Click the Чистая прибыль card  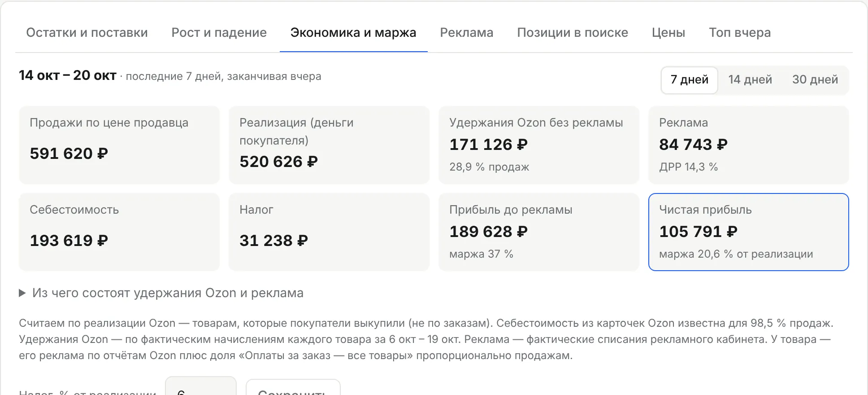tap(749, 232)
